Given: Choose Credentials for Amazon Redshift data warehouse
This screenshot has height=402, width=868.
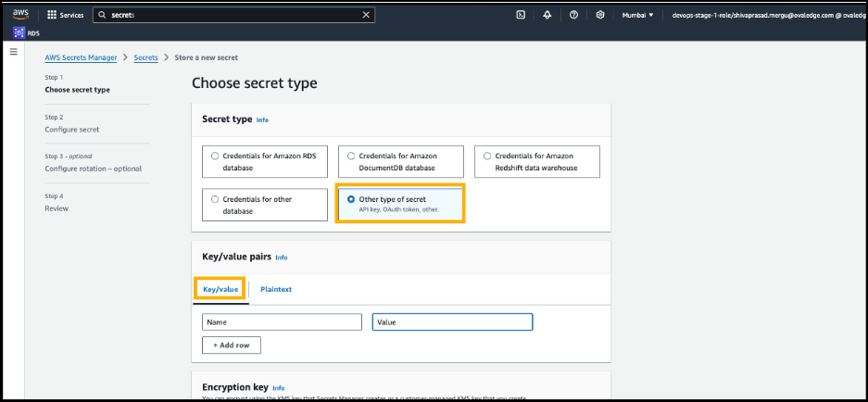Looking at the screenshot, I should tap(487, 157).
